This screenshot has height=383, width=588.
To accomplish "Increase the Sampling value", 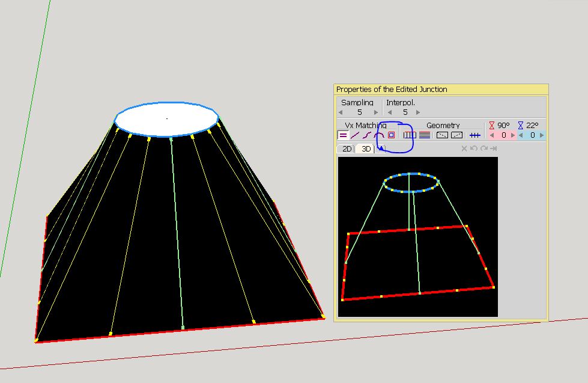I will coord(376,112).
